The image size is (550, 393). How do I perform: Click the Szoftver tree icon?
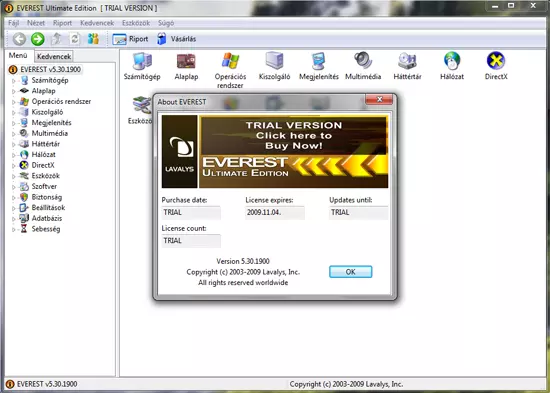click(24, 186)
